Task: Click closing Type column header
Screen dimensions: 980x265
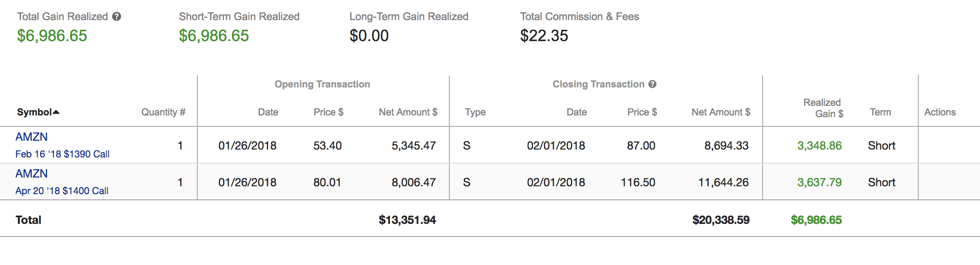Action: 475,112
